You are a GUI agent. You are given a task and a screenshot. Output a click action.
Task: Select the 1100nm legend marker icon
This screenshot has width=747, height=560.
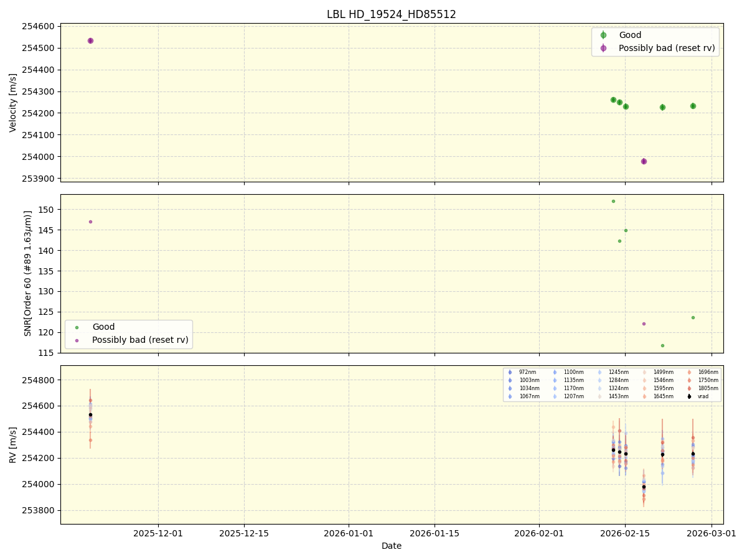(x=555, y=372)
